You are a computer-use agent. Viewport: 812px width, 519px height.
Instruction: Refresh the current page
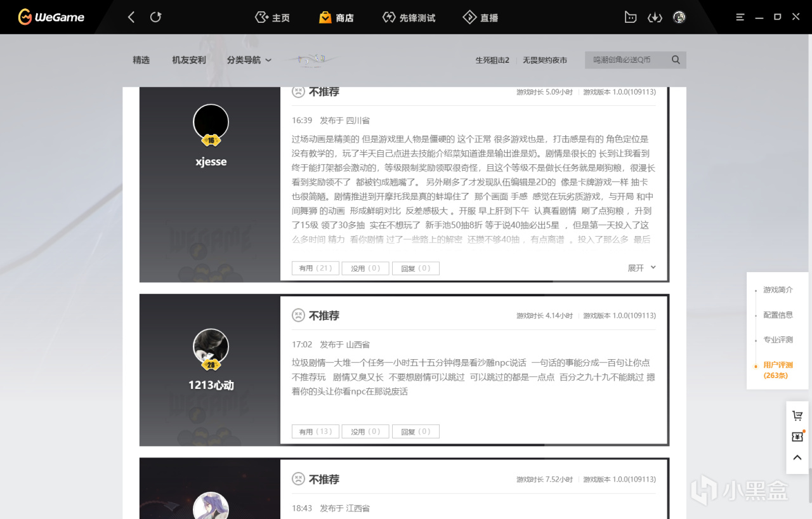coord(155,17)
